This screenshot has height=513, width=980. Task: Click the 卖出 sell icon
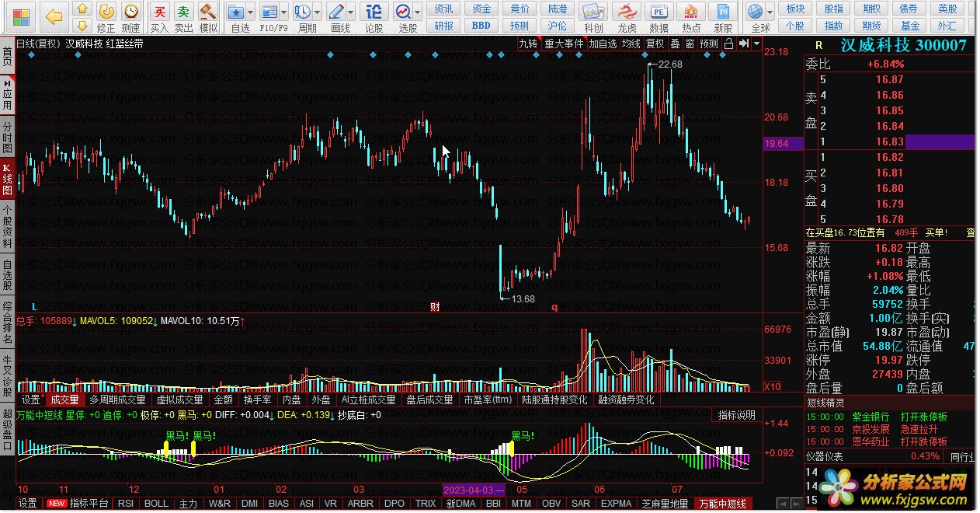(x=183, y=17)
